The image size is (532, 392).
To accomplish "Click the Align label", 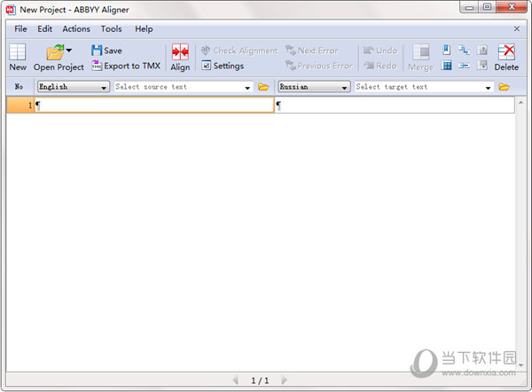I will (180, 67).
